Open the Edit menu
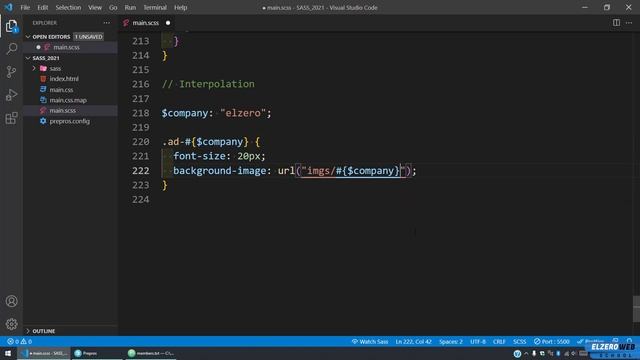The height and width of the screenshot is (360, 640). pyautogui.click(x=42, y=7)
